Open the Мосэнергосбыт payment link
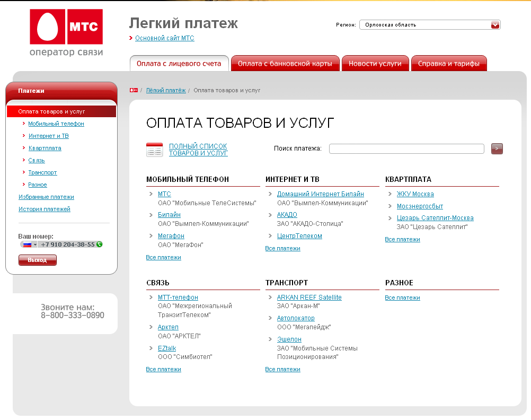The height and width of the screenshot is (420, 531). click(x=420, y=206)
